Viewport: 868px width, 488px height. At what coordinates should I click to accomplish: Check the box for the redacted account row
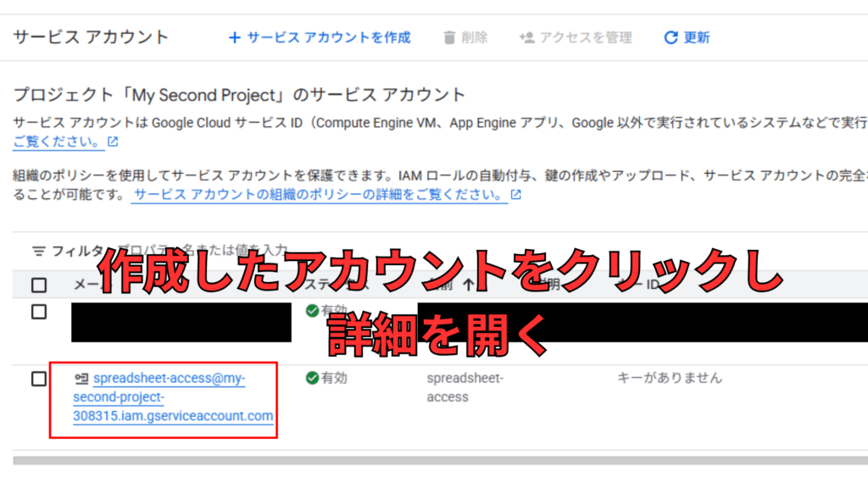tap(39, 312)
